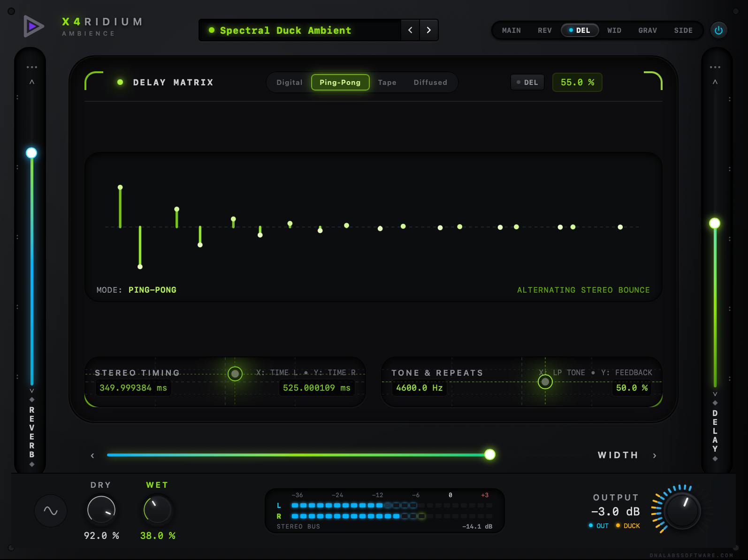Viewport: 748px width, 560px height.
Task: Select the Diffused delay mode
Action: point(430,82)
